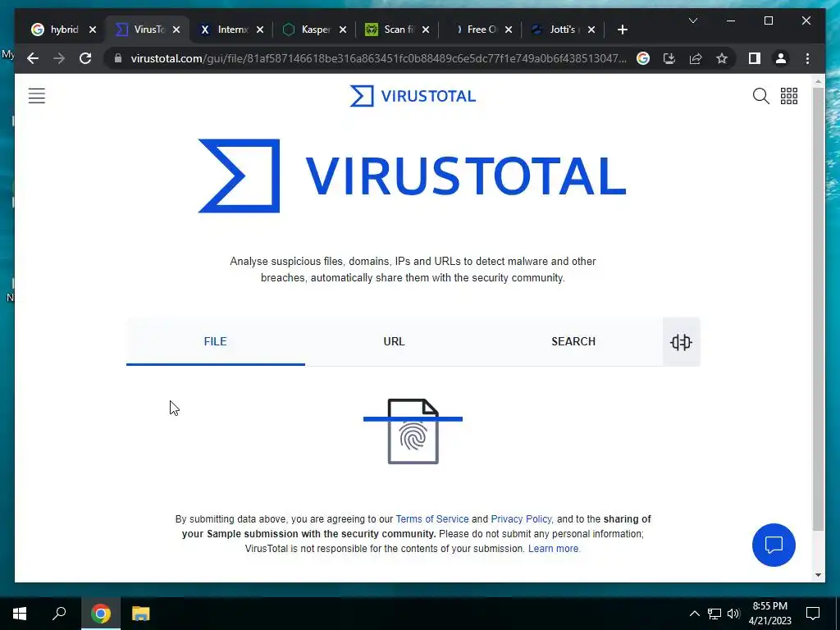
Task: Click the install app icon in address bar
Action: tap(669, 58)
